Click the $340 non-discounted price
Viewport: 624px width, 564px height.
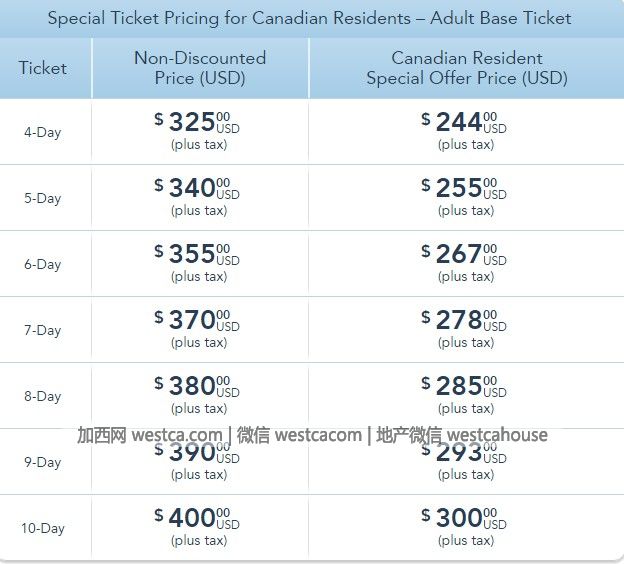197,188
